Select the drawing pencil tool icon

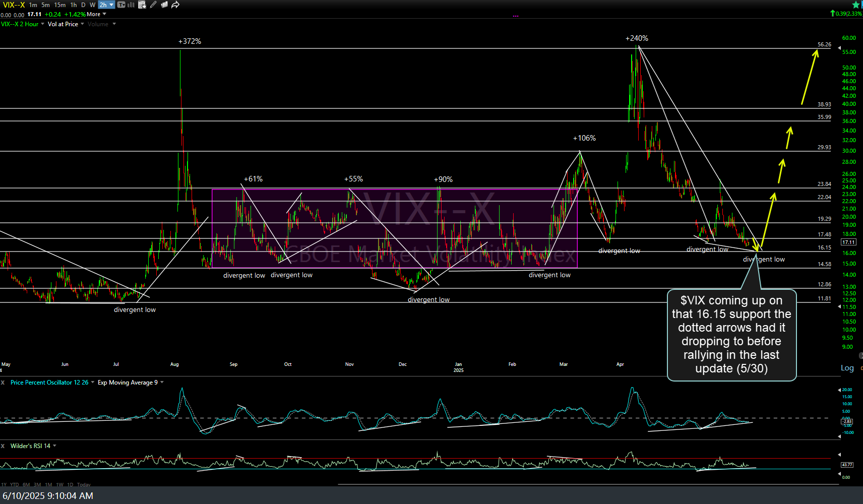tap(153, 5)
